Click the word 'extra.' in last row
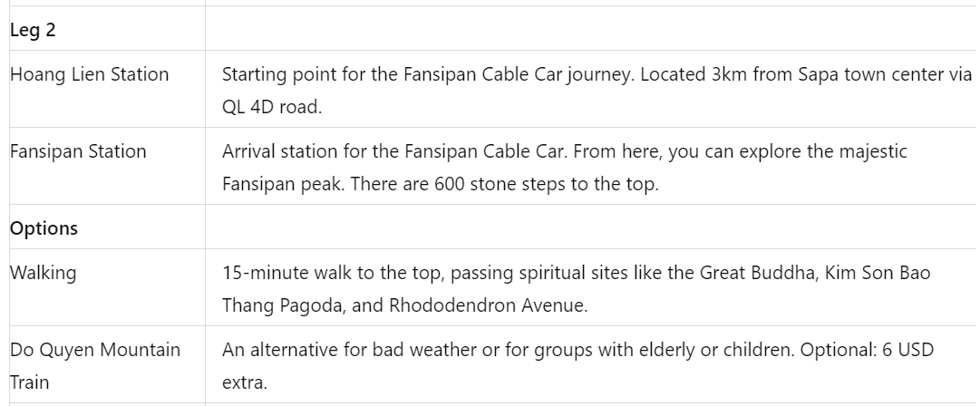This screenshot has width=980, height=406. coord(245,382)
